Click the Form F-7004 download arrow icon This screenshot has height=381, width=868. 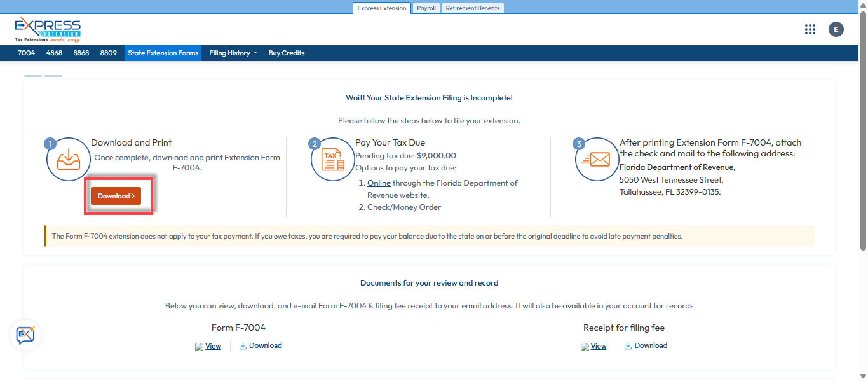click(243, 346)
